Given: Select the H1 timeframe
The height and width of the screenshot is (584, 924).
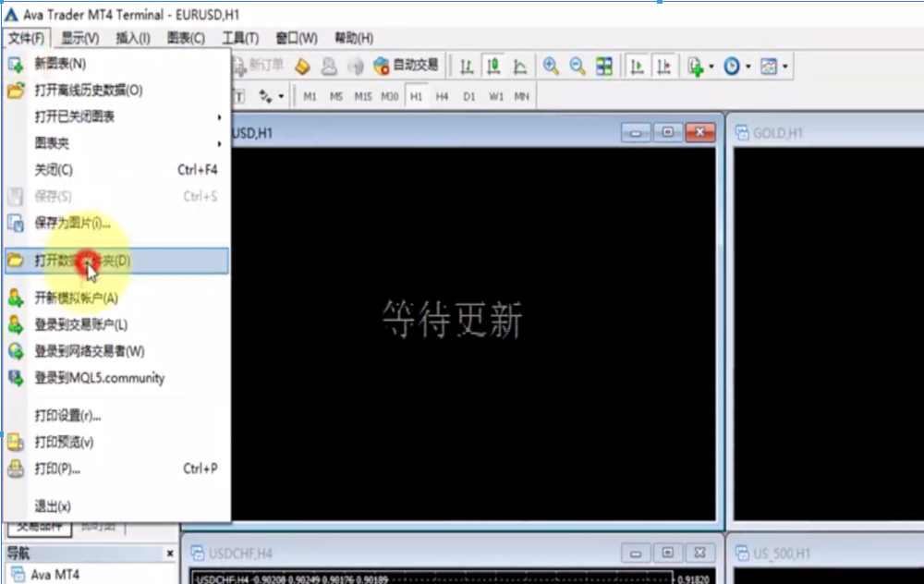Looking at the screenshot, I should [416, 96].
